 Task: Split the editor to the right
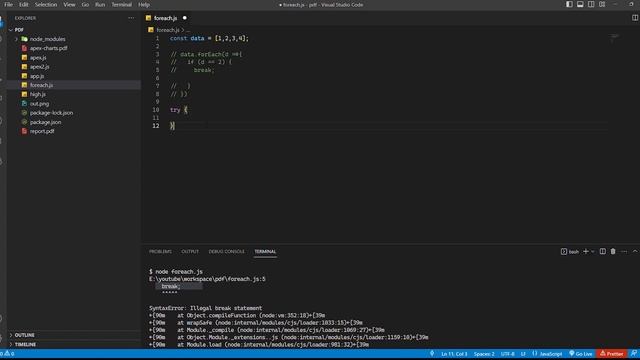[635, 18]
